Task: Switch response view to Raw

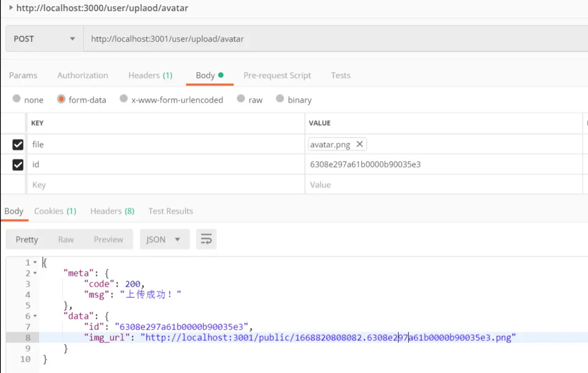Action: pyautogui.click(x=66, y=240)
